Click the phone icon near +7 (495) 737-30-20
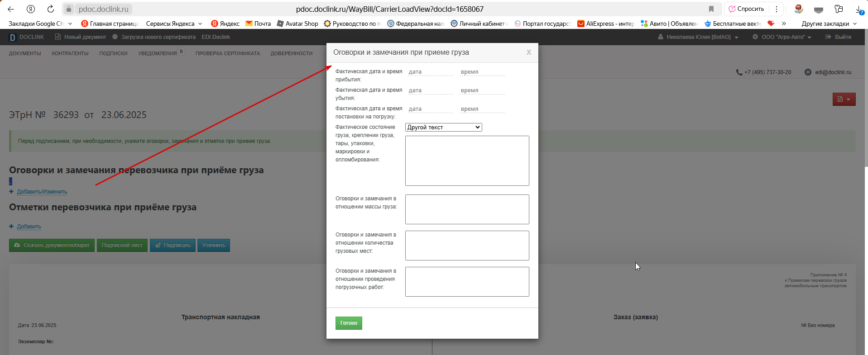 [x=739, y=72]
